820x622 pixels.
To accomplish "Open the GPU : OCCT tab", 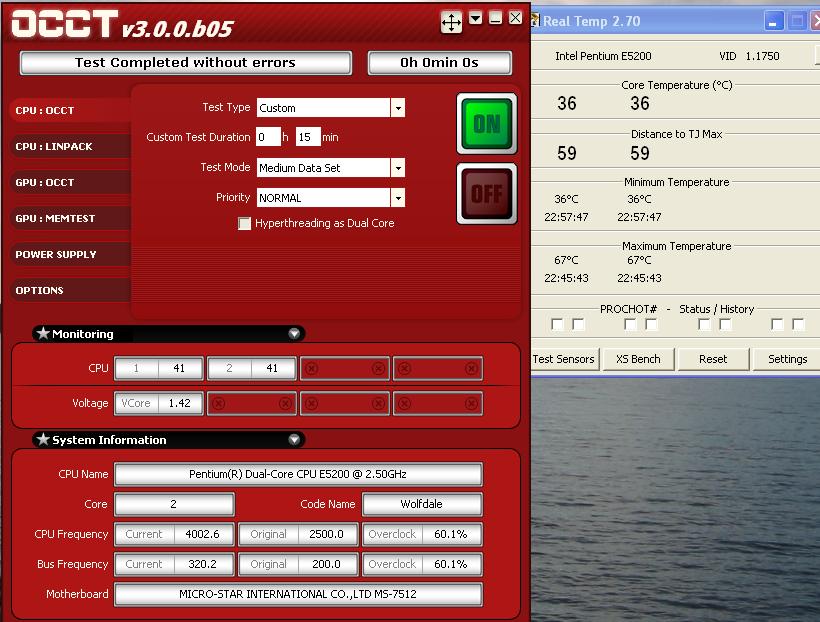I will pyautogui.click(x=70, y=183).
